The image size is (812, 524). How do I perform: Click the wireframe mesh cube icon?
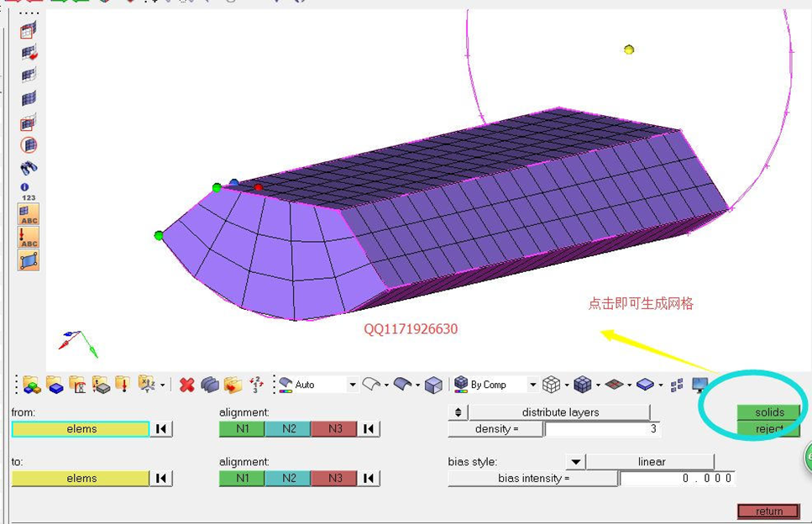pos(551,385)
